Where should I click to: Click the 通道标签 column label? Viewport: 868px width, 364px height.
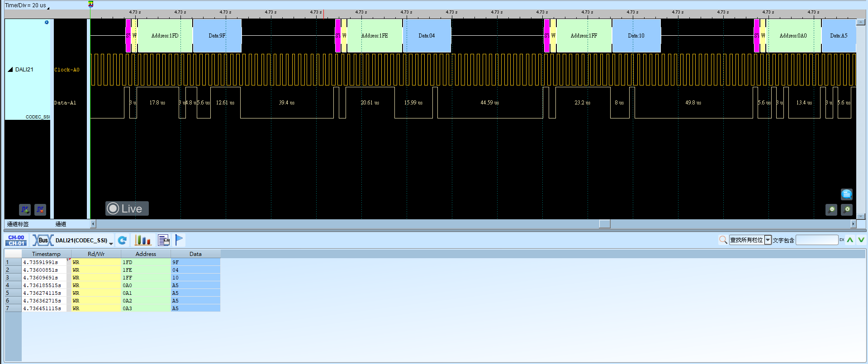click(18, 224)
